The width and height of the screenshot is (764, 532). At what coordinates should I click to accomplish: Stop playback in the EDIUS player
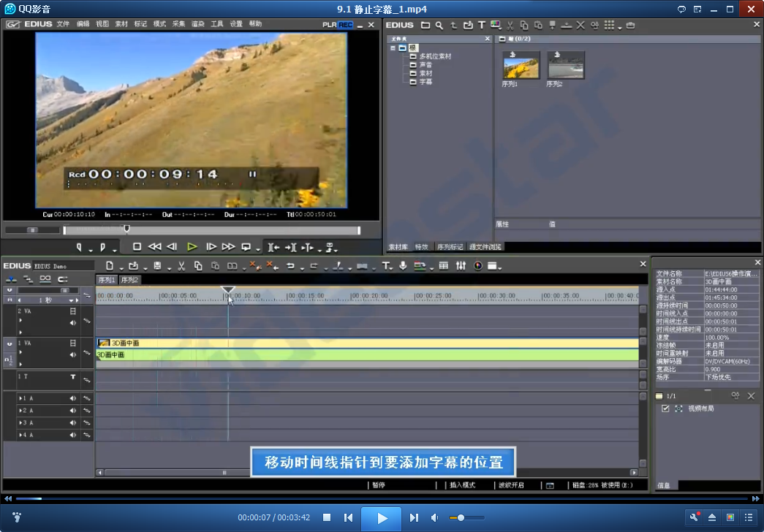pos(137,247)
